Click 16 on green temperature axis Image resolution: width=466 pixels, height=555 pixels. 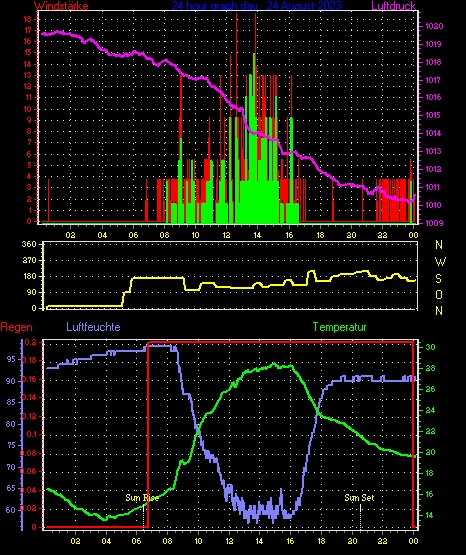click(x=430, y=494)
